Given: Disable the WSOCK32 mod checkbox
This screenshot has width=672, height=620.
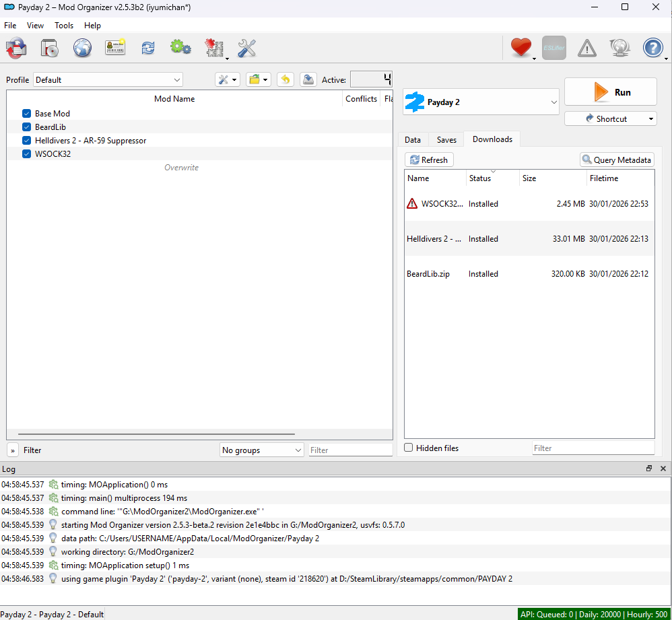Looking at the screenshot, I should 27,154.
